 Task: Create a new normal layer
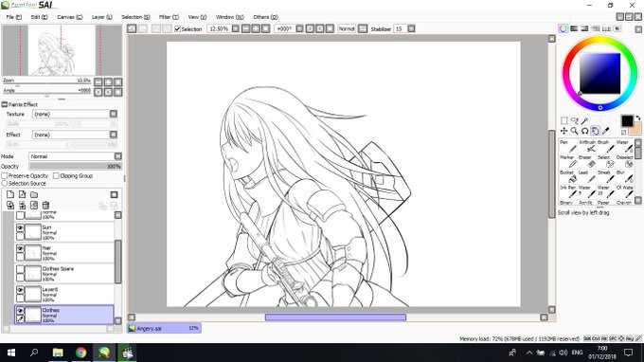[10, 194]
